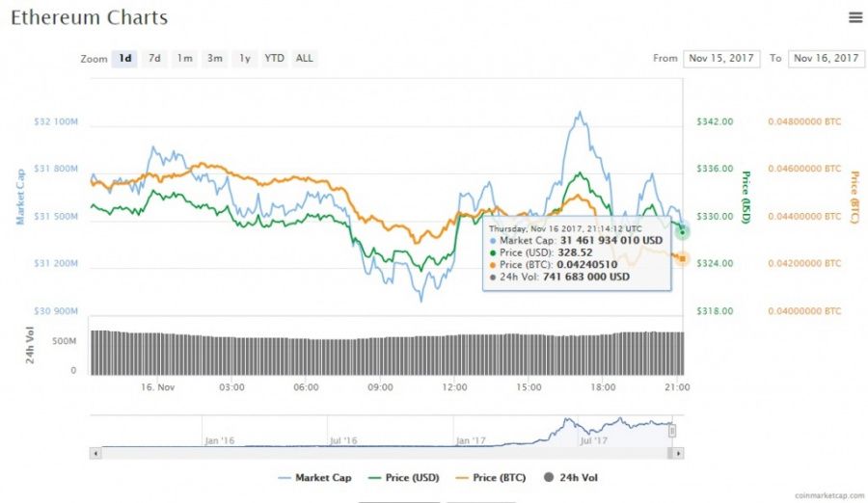This screenshot has height=503, width=868.
Task: Click the Ethereum Charts heading
Action: pos(89,17)
